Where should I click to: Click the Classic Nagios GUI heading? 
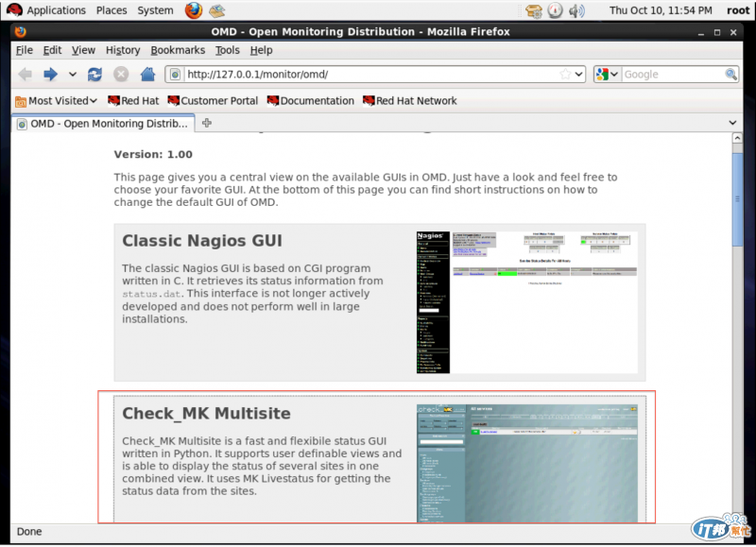pyautogui.click(x=202, y=241)
